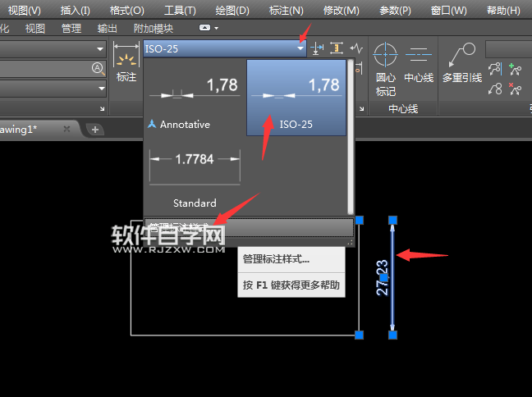Close the Drawing1 tab
532x397 pixels.
tap(66, 129)
